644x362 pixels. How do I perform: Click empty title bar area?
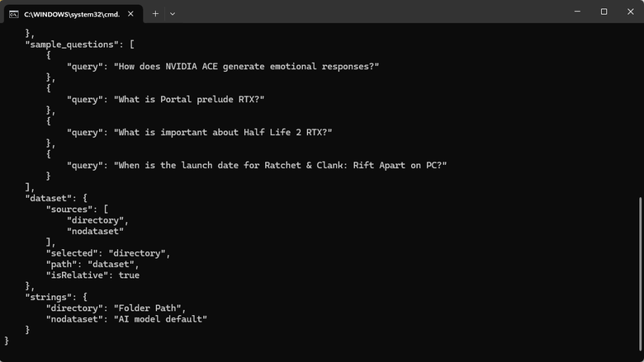tap(370, 12)
